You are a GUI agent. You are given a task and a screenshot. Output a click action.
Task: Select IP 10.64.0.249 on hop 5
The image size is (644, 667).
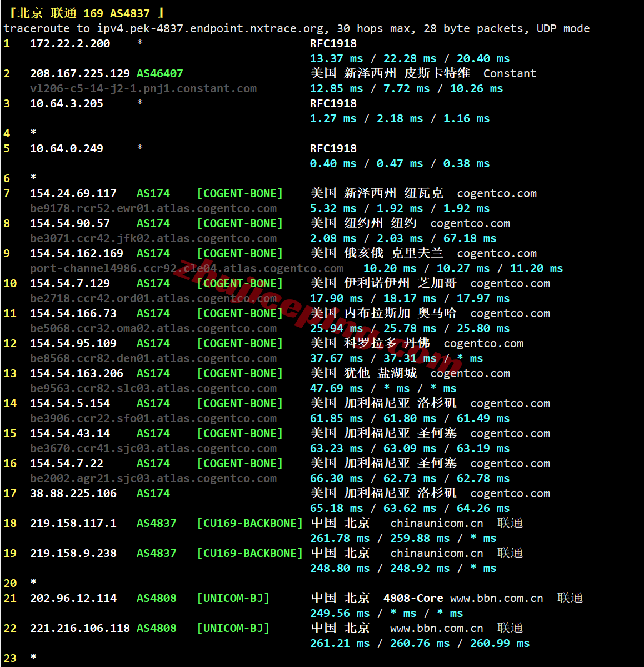pos(67,148)
